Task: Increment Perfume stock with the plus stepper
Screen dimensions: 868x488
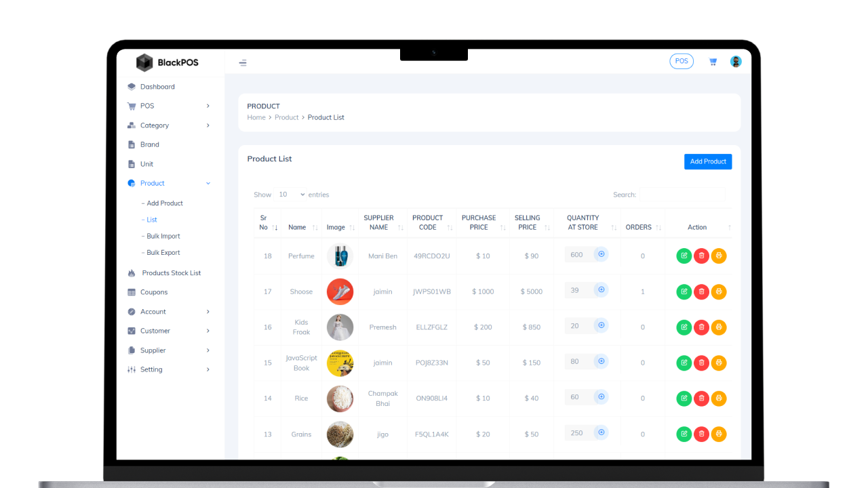Action: pos(601,254)
